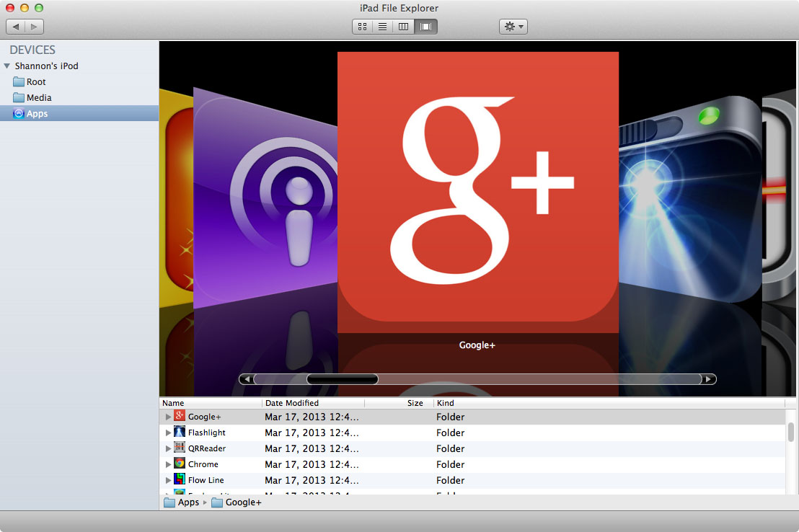The image size is (799, 532).
Task: Expand the Flow Line folder row
Action: coord(168,480)
